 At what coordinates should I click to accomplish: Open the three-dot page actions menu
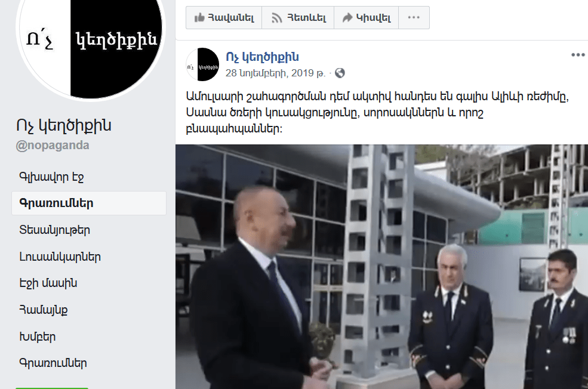pos(414,17)
